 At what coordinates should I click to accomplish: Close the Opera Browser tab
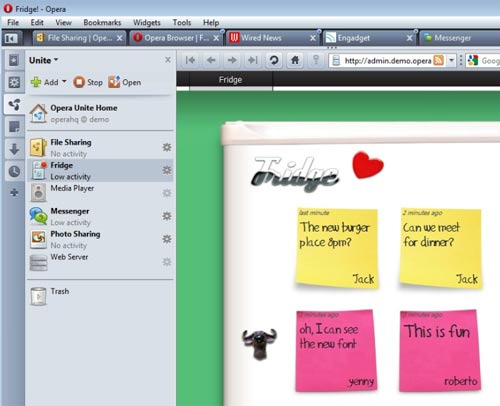(216, 38)
